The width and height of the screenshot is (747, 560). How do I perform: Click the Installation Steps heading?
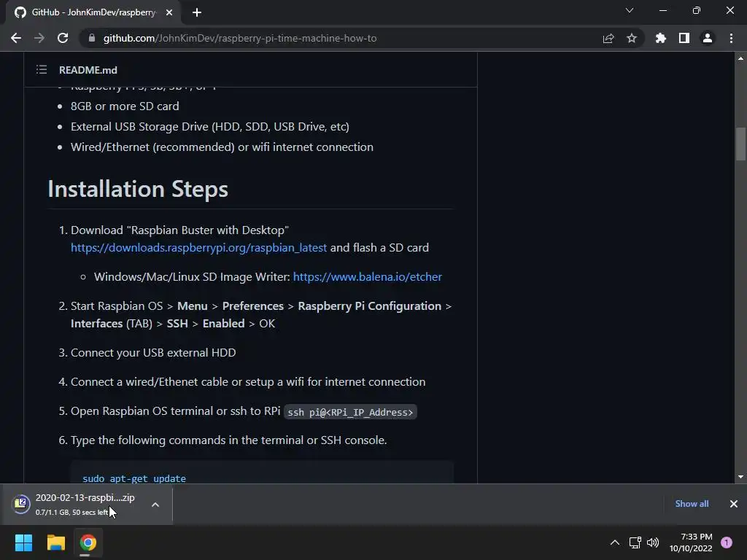[138, 189]
